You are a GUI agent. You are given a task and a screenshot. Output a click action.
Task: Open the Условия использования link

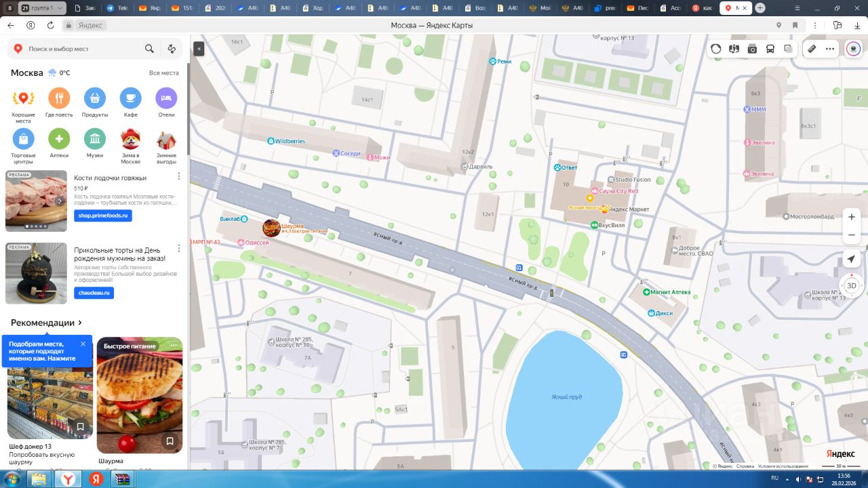point(783,466)
